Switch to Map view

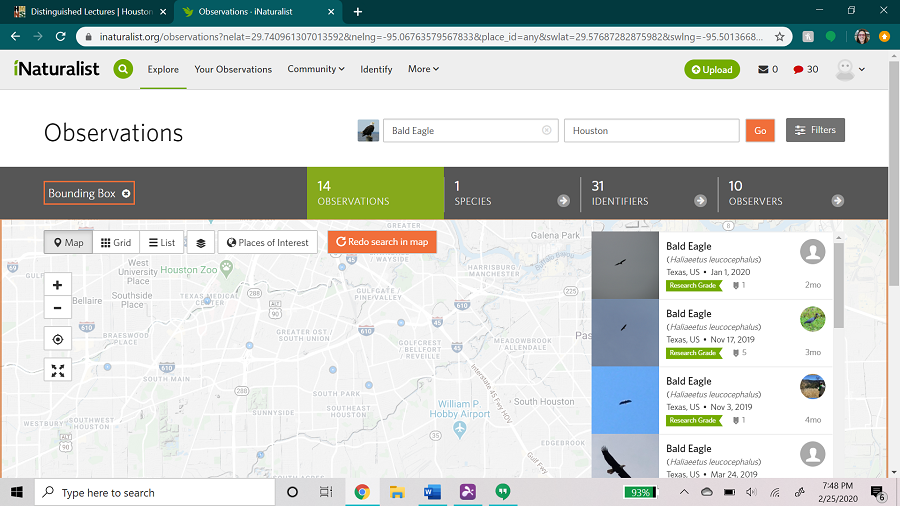[68, 243]
